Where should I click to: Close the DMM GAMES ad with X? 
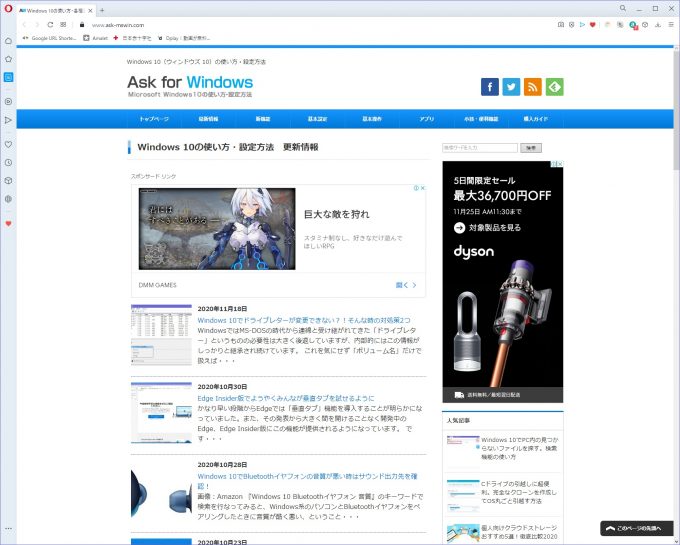pyautogui.click(x=423, y=188)
